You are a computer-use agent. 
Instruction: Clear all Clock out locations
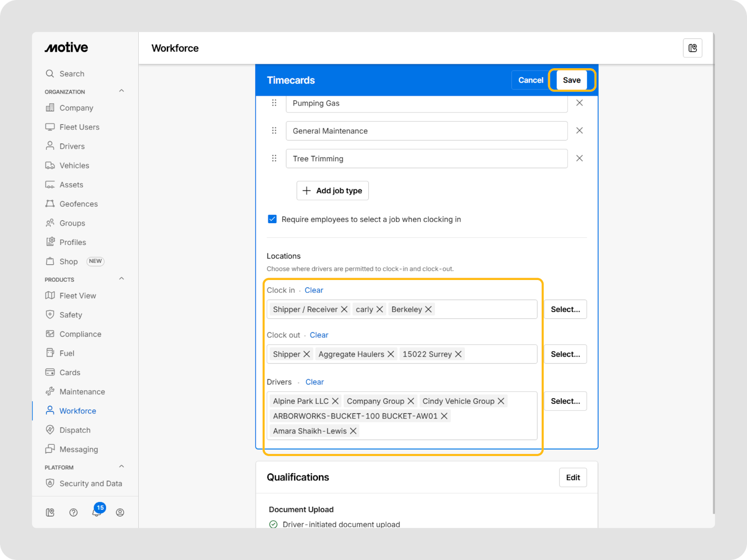319,335
